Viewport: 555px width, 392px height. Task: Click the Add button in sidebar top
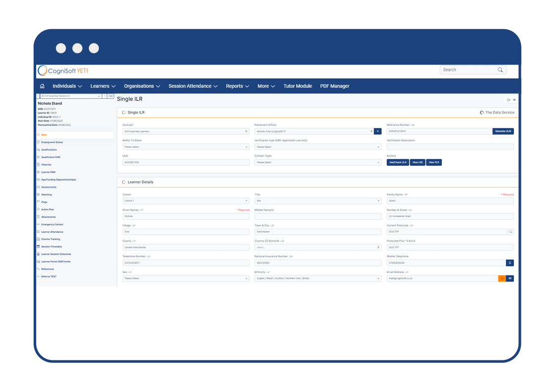(x=110, y=96)
